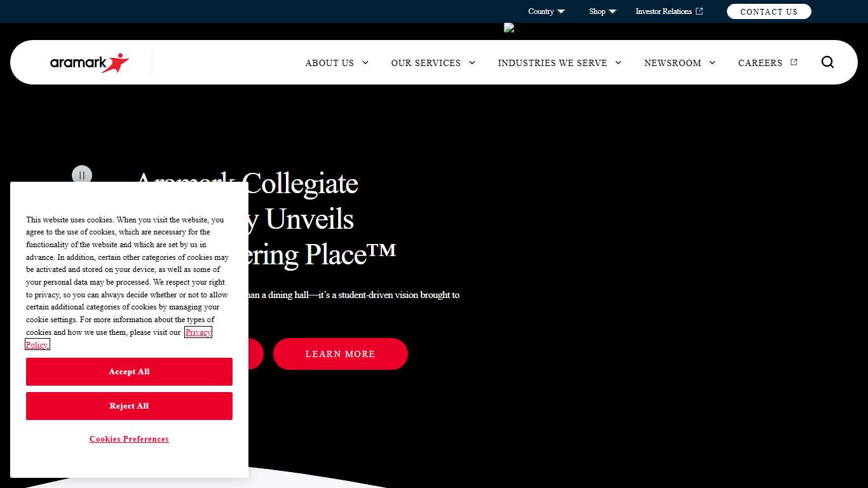Reject all cookies
The image size is (868, 488).
[x=129, y=406]
